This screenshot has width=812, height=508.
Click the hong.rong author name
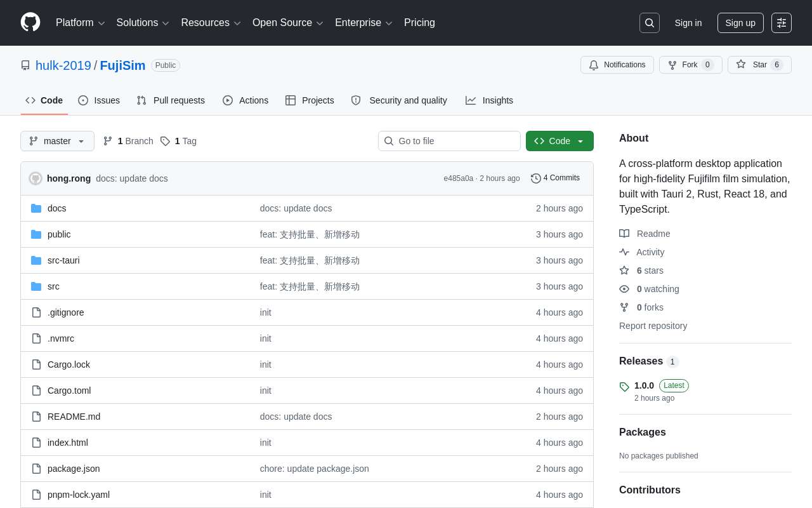click(x=69, y=178)
